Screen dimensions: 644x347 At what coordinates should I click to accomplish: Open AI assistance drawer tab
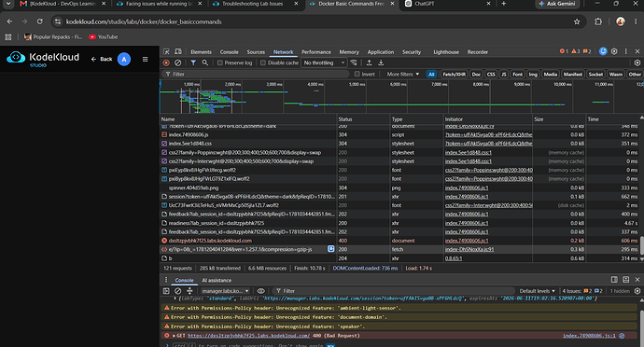coord(217,280)
